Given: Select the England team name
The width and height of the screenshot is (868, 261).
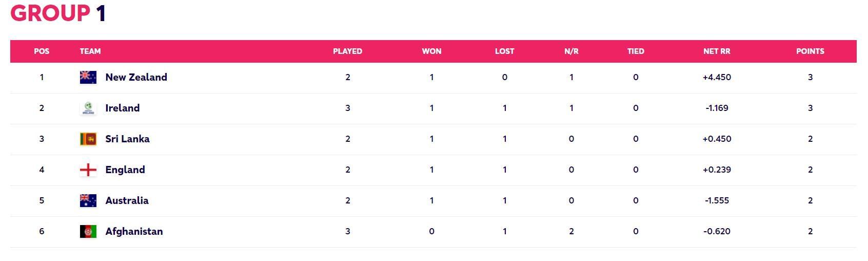Looking at the screenshot, I should click(x=125, y=170).
